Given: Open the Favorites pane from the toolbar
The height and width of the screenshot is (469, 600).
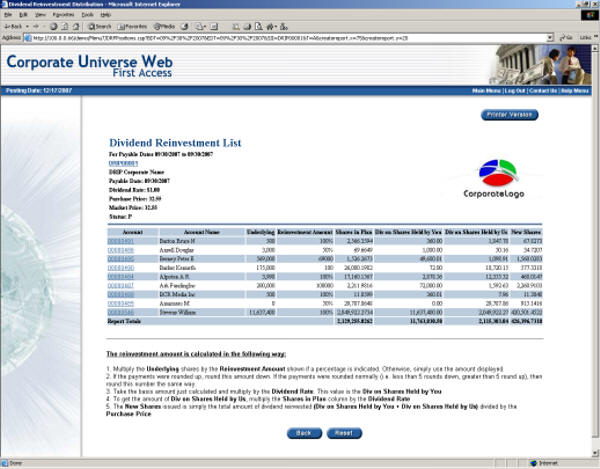Looking at the screenshot, I should tap(132, 26).
